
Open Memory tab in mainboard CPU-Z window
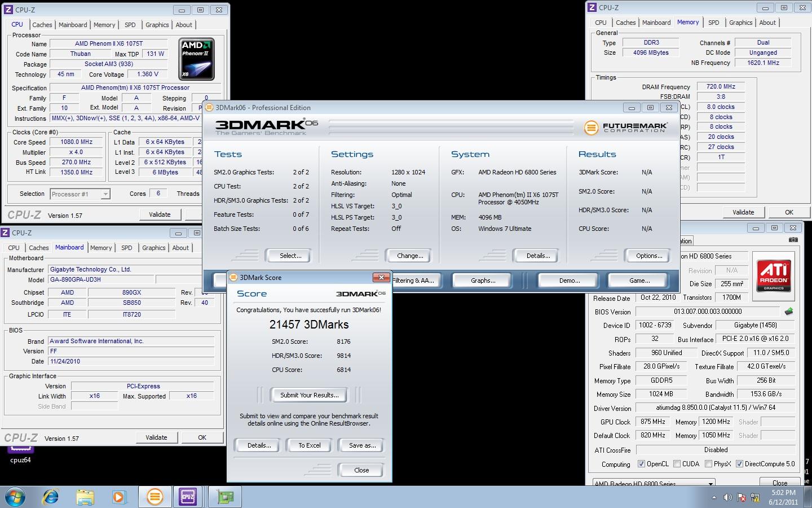coord(101,248)
